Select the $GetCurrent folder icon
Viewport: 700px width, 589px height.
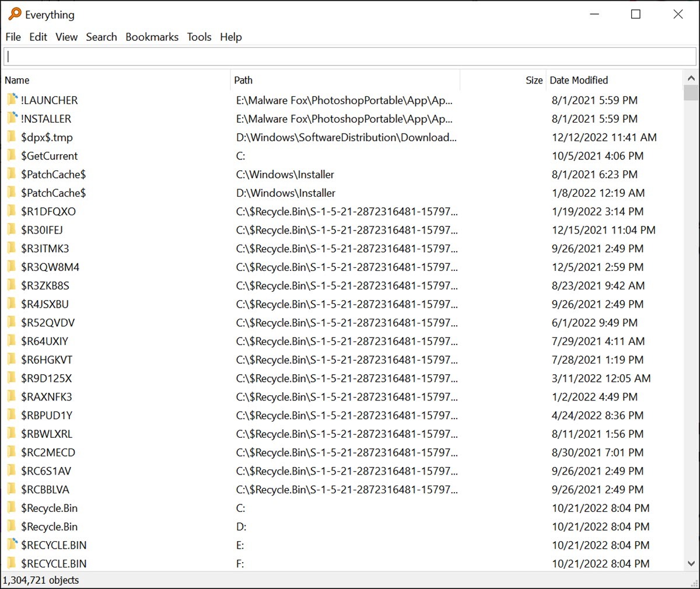tap(12, 156)
